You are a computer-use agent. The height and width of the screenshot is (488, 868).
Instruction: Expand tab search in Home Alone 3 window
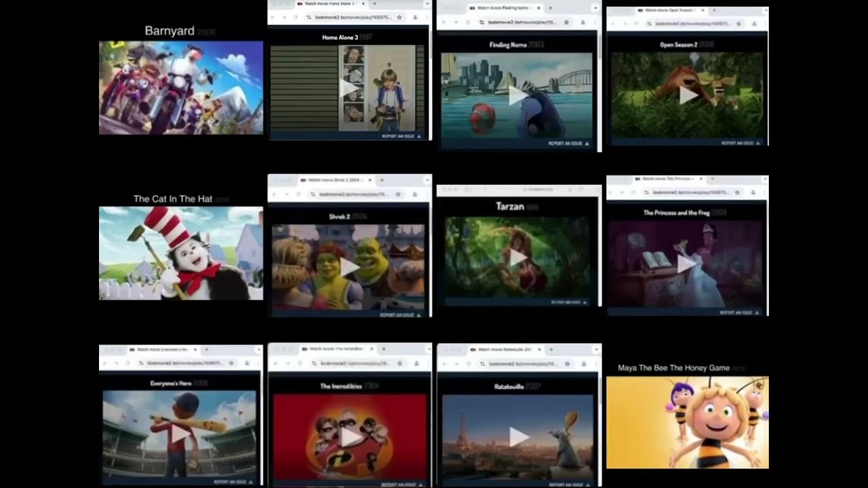[426, 4]
